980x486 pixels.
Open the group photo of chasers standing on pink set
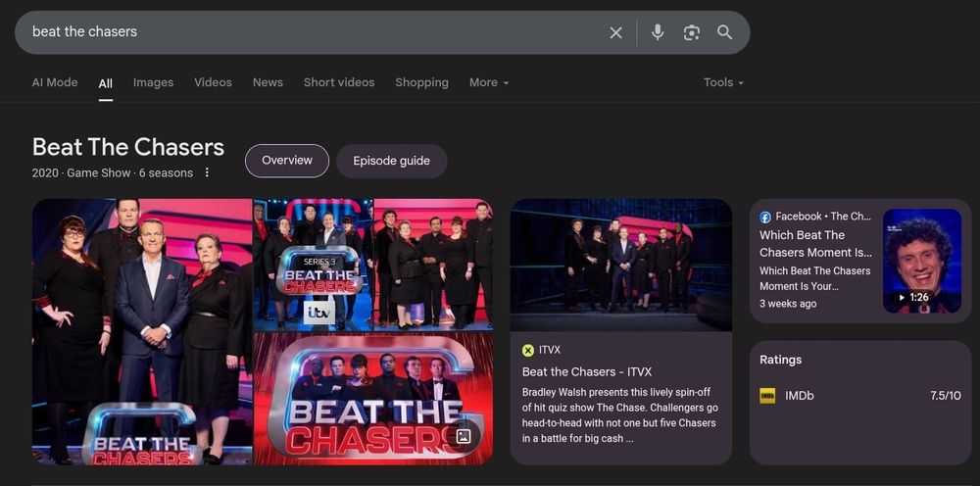(x=433, y=265)
